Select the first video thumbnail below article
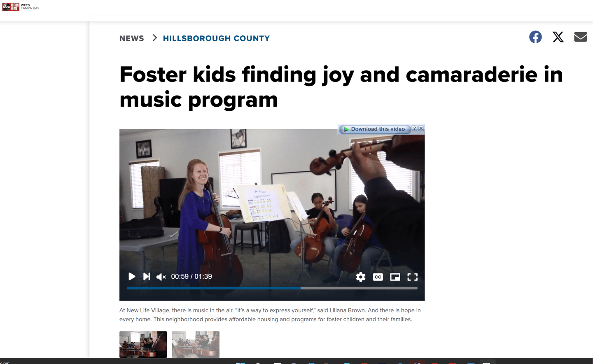 (x=143, y=345)
